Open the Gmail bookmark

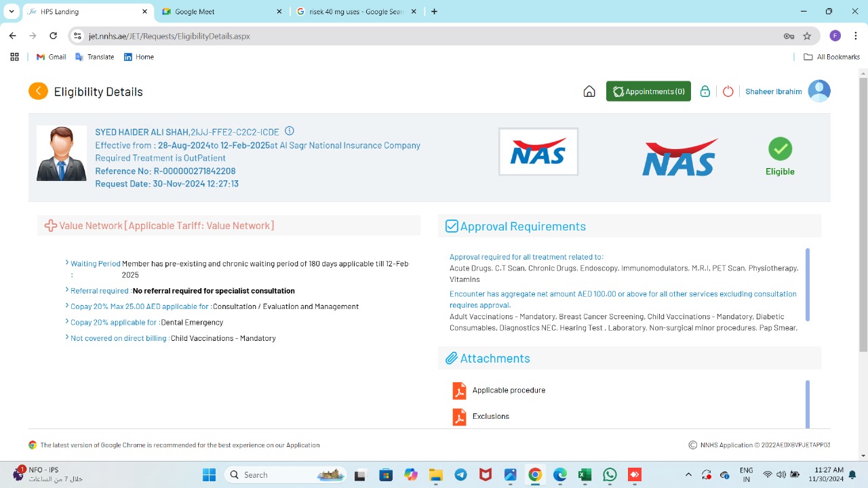click(51, 57)
